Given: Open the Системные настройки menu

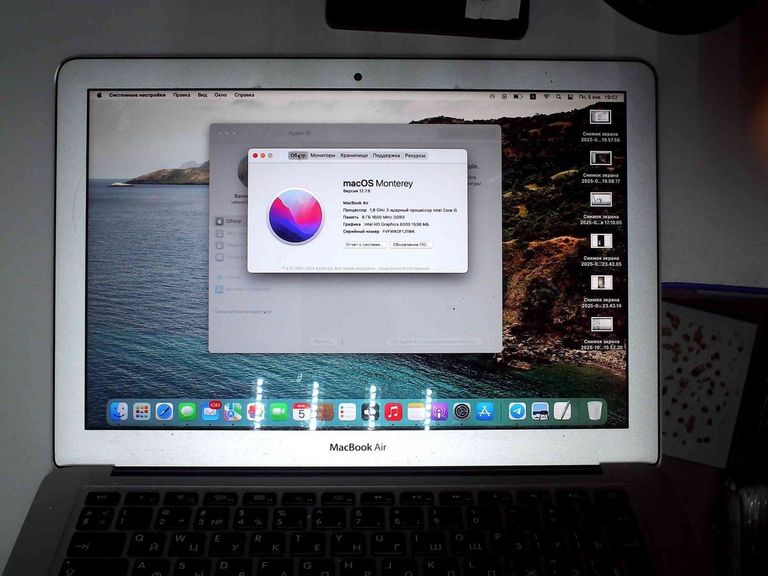Looking at the screenshot, I should (137, 95).
